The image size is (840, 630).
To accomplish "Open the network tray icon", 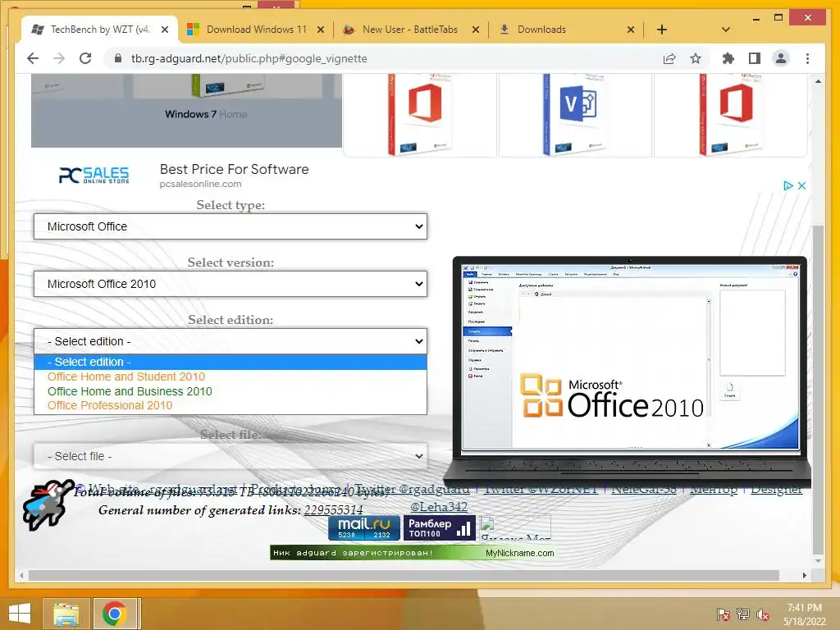I will point(742,614).
